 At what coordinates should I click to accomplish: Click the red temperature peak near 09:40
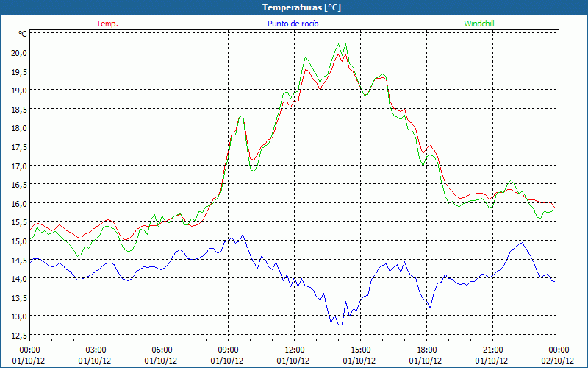tap(242, 117)
